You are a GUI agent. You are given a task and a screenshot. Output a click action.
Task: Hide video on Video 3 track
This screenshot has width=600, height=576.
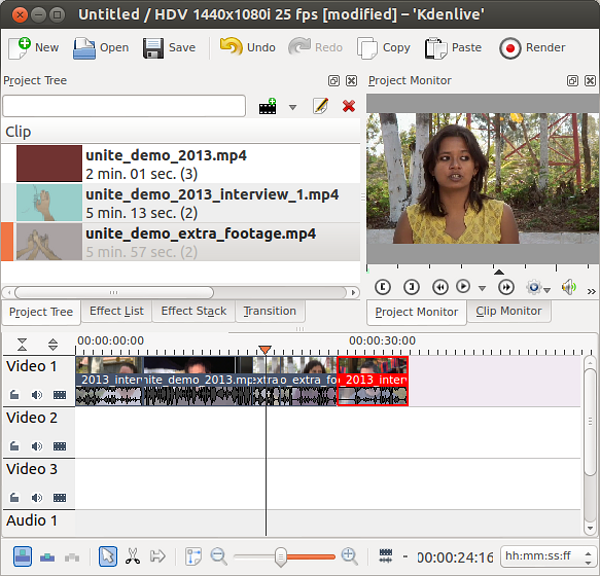60,497
